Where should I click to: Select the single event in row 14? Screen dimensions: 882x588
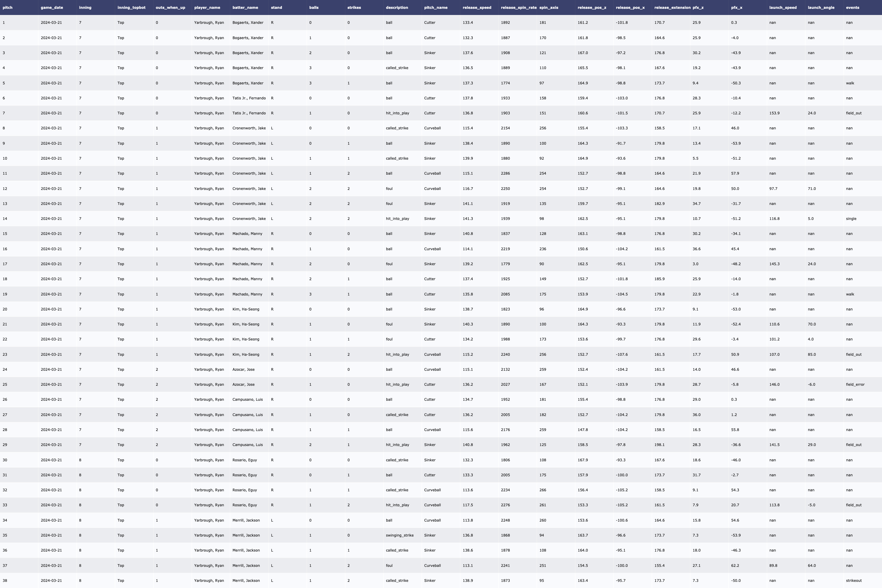(851, 219)
